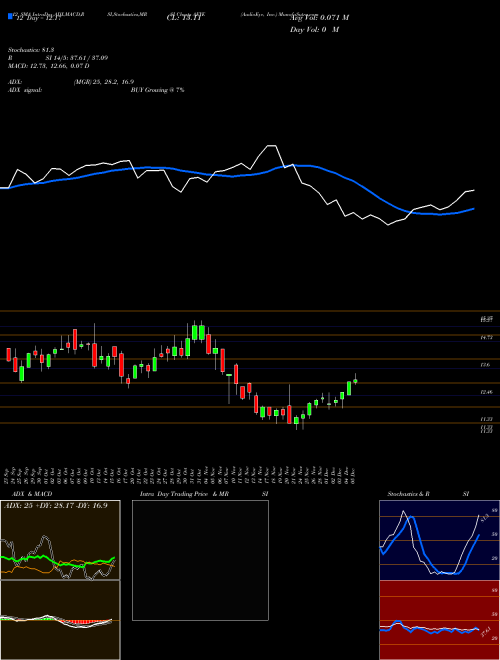
Task: Click the blue 12 Day legend square
Action: pyautogui.click(x=10, y=16)
